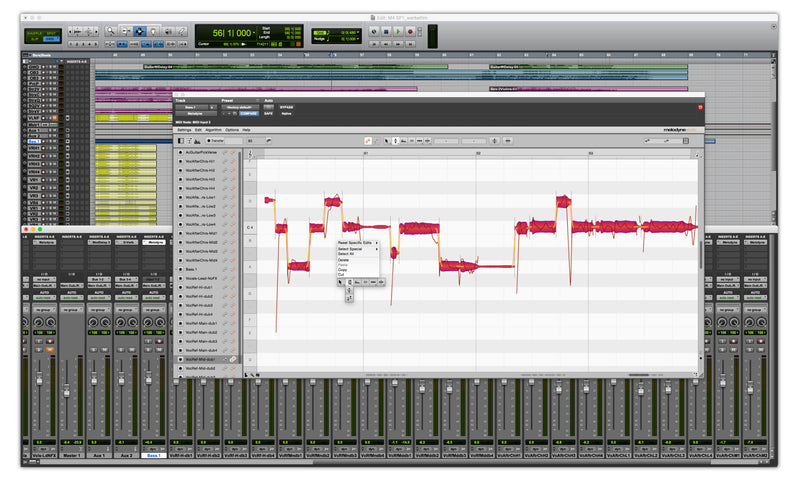Toggle visibility dot for Vocals-Lead-NoFX track
This screenshot has height=477, width=800.
[180, 278]
